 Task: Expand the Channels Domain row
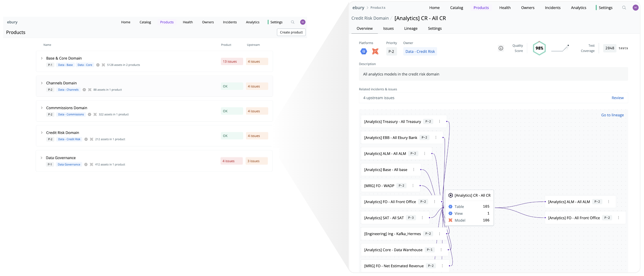[42, 83]
